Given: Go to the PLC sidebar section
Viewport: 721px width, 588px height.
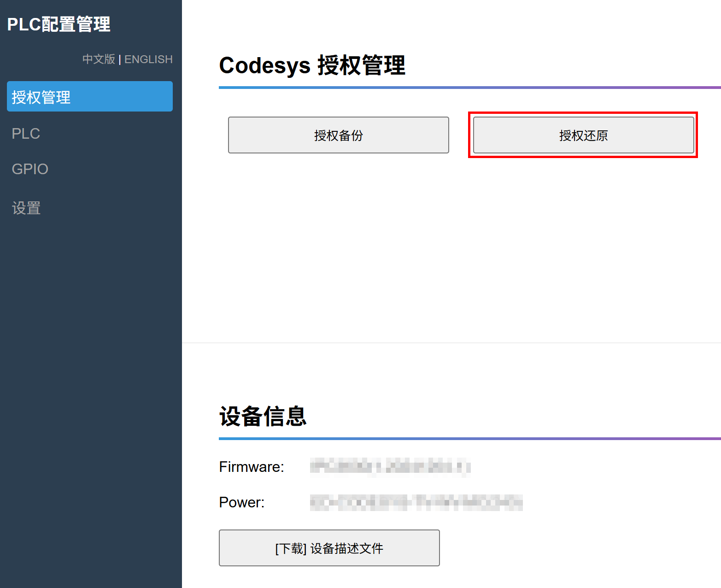Looking at the screenshot, I should pos(26,134).
